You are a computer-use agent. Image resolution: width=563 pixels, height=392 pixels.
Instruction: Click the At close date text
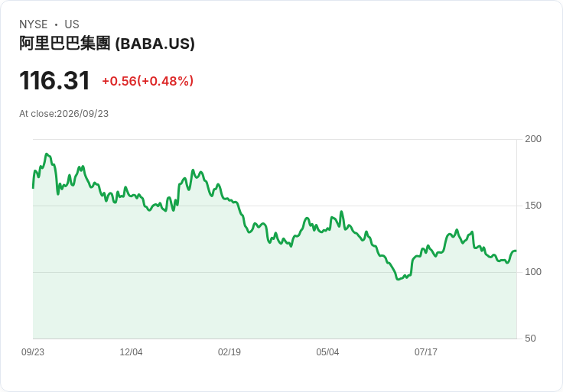(x=64, y=114)
